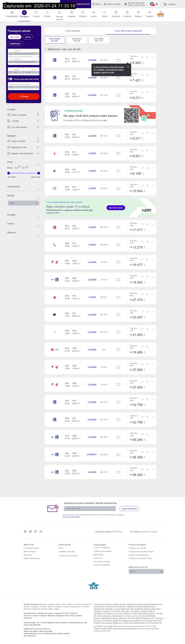
Task: Click the right handle of price slider
Action: click(39, 173)
